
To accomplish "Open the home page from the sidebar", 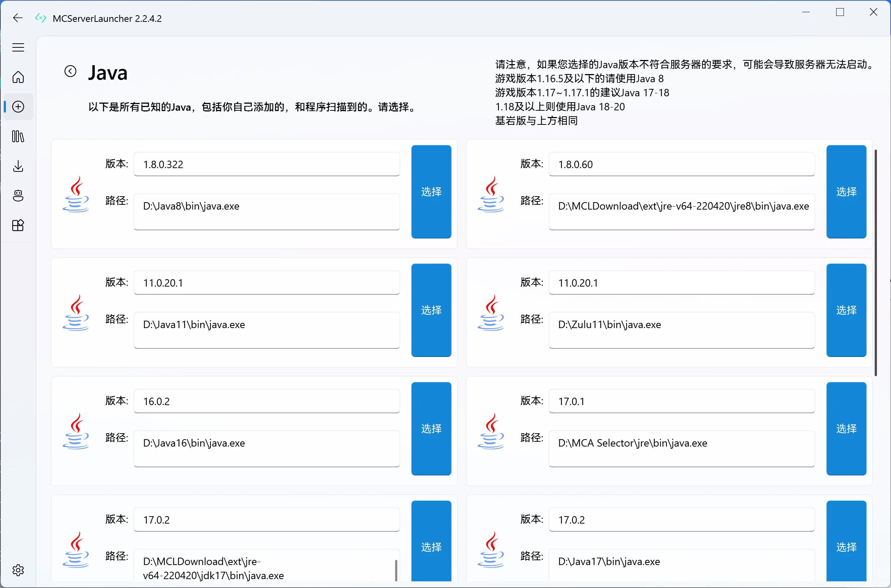I will [18, 77].
